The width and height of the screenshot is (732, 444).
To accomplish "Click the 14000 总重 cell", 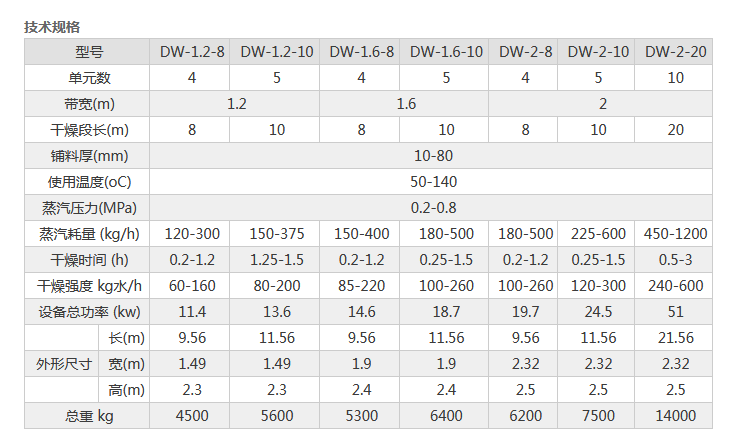I will 676,416.
